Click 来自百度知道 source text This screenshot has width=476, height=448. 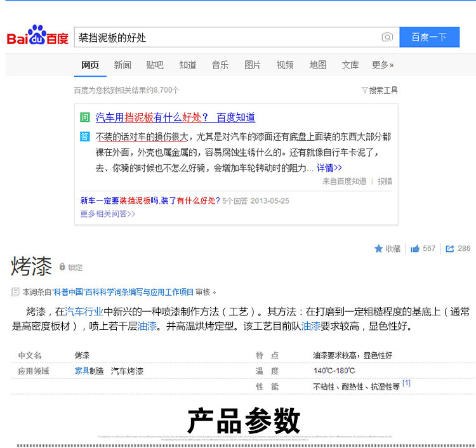(x=344, y=181)
